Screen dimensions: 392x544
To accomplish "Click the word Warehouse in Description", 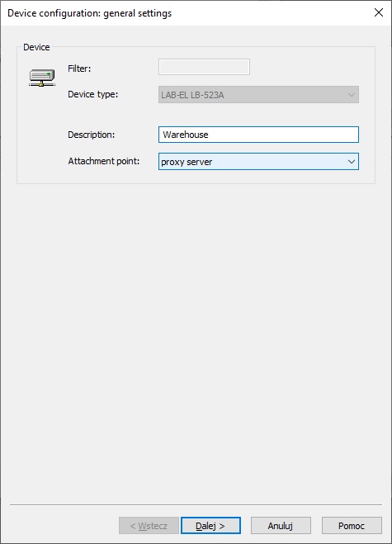I will 186,135.
